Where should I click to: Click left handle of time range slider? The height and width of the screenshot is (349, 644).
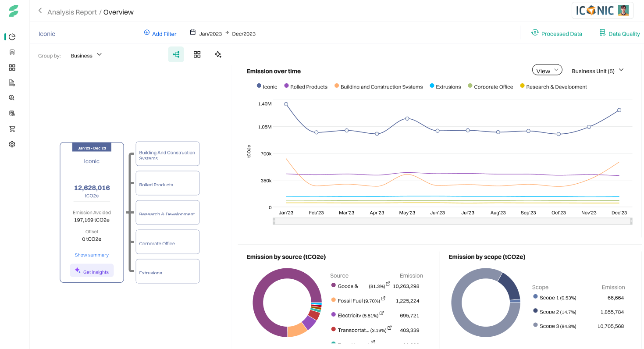(274, 221)
